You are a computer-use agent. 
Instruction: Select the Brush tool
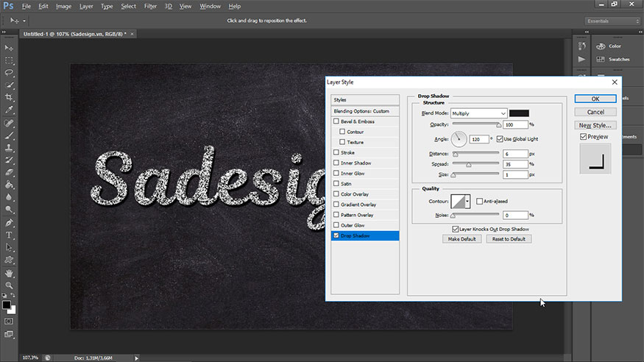coord(9,135)
